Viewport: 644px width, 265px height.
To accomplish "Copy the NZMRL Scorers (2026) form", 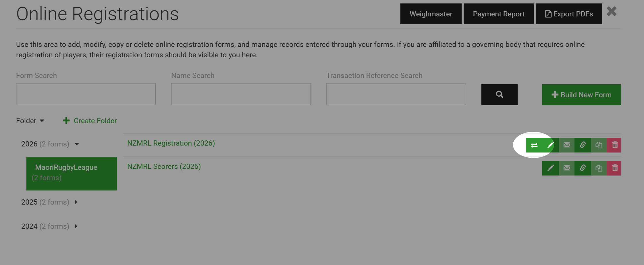I will pos(599,168).
